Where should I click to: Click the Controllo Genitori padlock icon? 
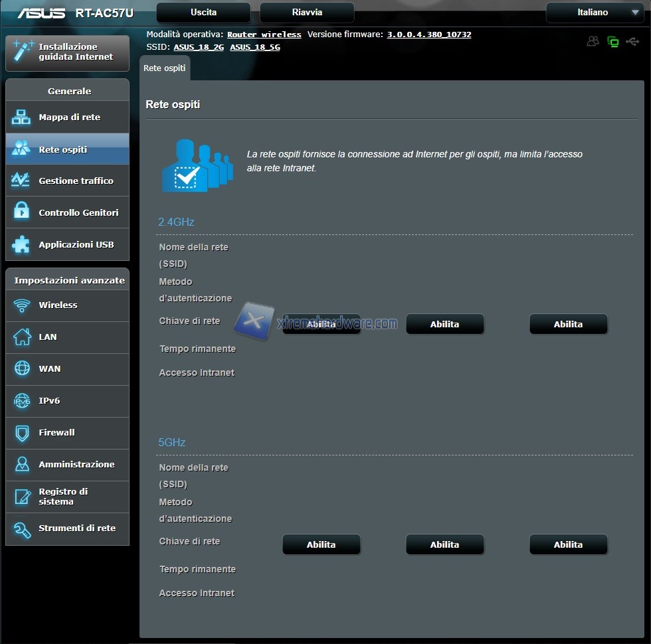(21, 212)
